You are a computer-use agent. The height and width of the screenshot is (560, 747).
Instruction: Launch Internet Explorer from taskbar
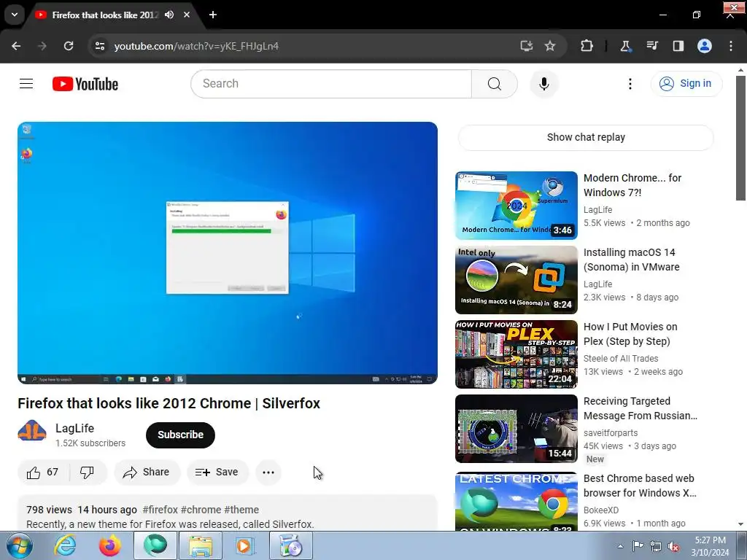[x=65, y=545]
